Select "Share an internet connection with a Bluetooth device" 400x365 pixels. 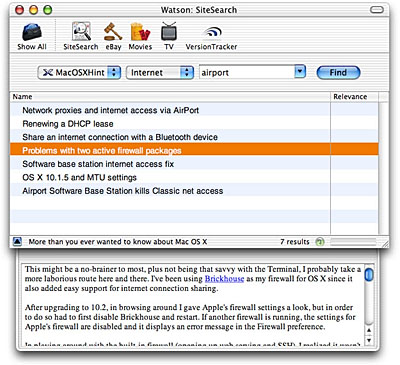pyautogui.click(x=194, y=137)
